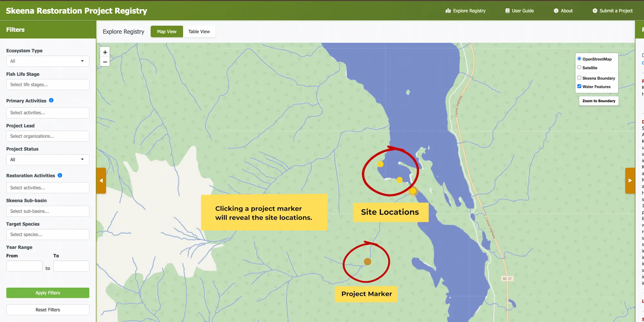Collapse the Filters panel with orange chevron
This screenshot has width=644, height=322.
pos(101,180)
